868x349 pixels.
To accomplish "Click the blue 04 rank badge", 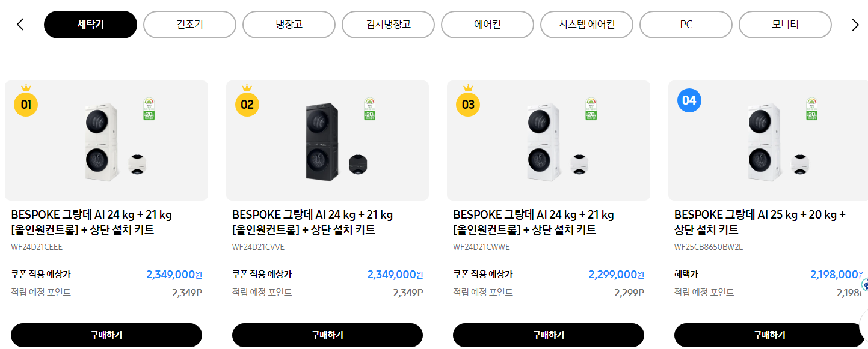I will 689,100.
